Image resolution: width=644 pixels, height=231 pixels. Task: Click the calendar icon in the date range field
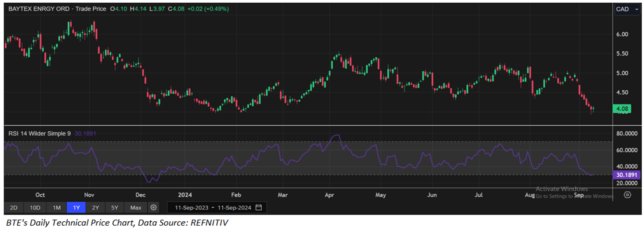click(x=259, y=208)
